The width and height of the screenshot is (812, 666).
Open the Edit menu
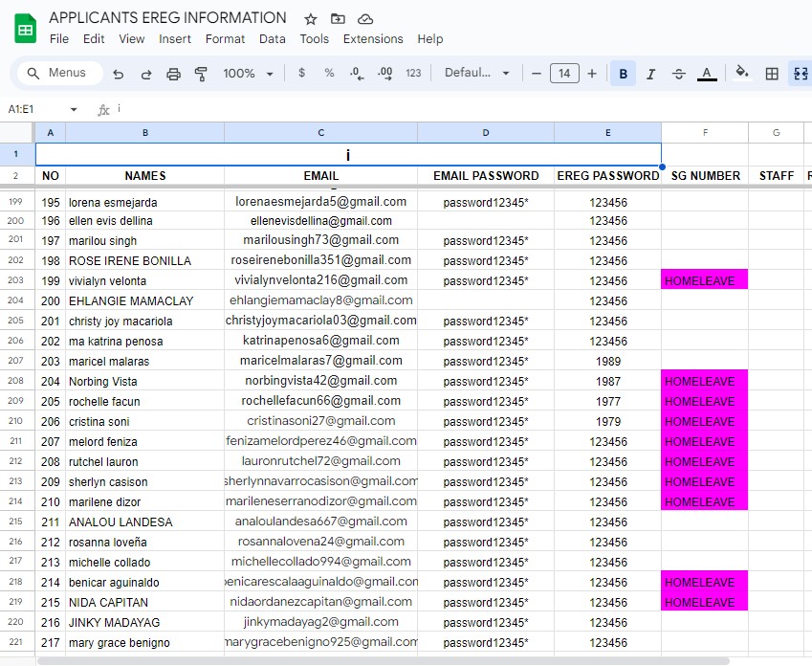point(94,39)
